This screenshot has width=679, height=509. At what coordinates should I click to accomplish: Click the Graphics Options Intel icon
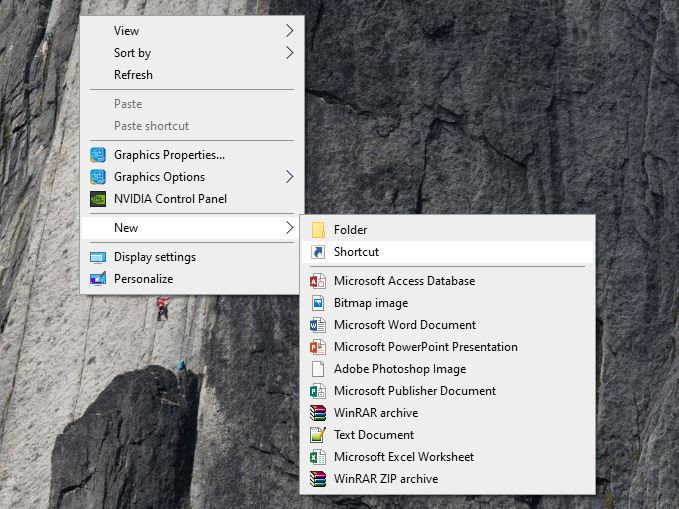pyautogui.click(x=98, y=177)
